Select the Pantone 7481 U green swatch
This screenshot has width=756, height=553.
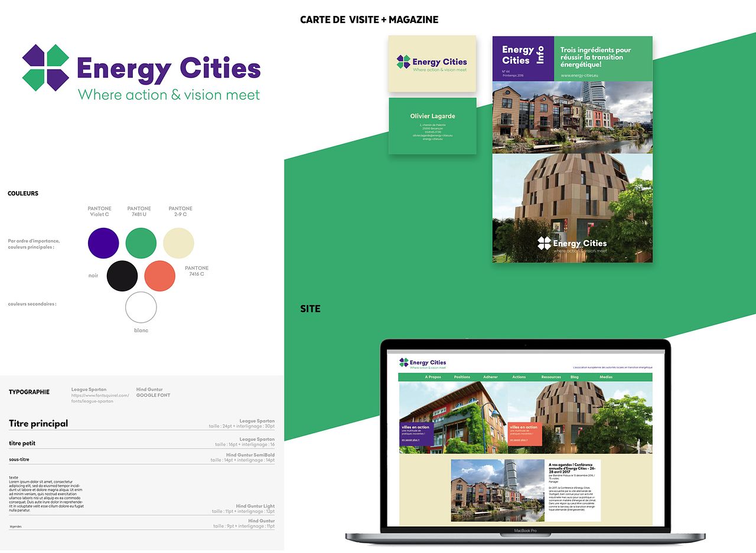coord(141,243)
